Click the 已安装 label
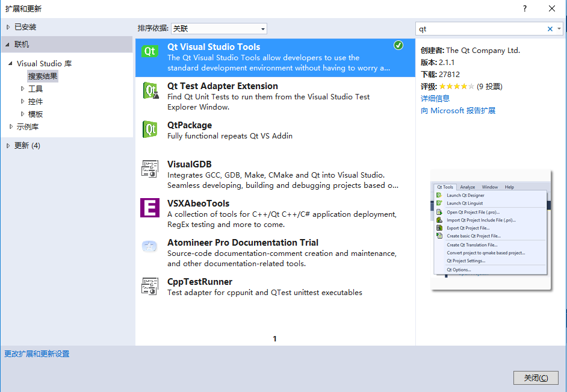This screenshot has width=567, height=392. click(x=25, y=27)
